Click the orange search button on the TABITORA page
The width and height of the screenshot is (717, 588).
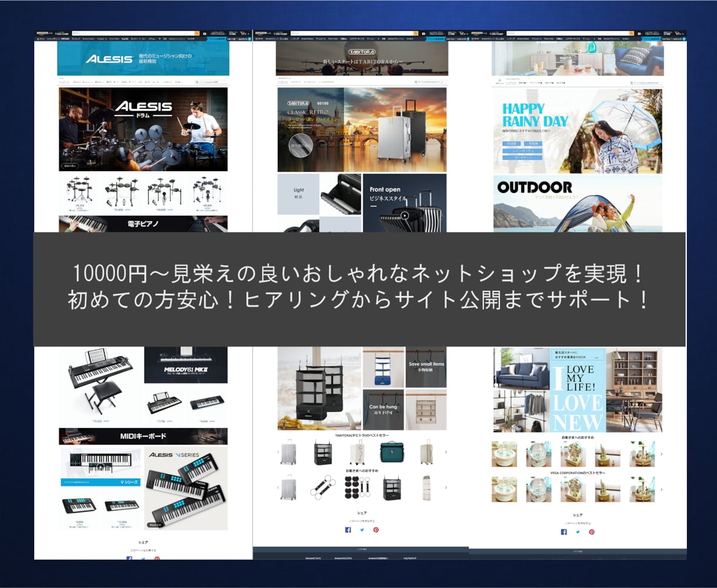pyautogui.click(x=416, y=34)
